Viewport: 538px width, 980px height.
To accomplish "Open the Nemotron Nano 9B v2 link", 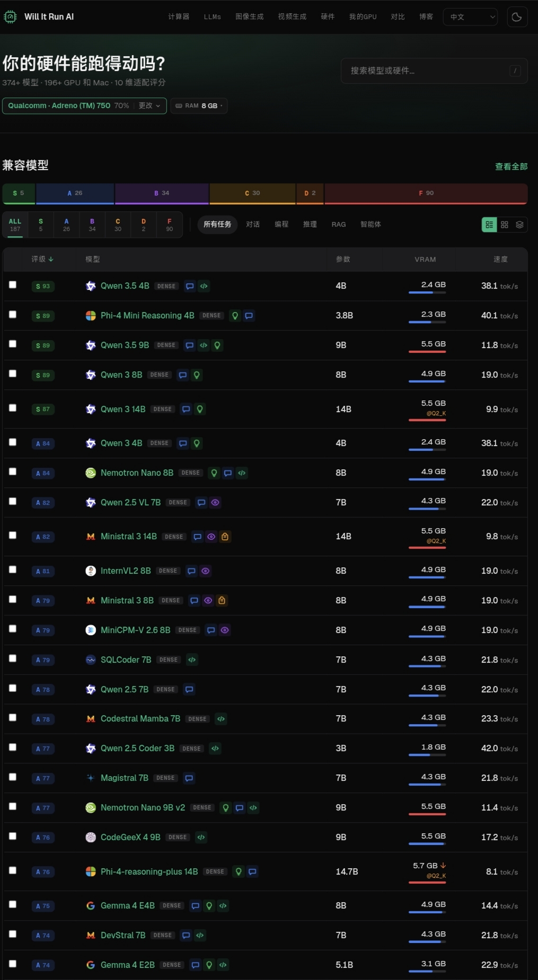I will click(x=143, y=808).
